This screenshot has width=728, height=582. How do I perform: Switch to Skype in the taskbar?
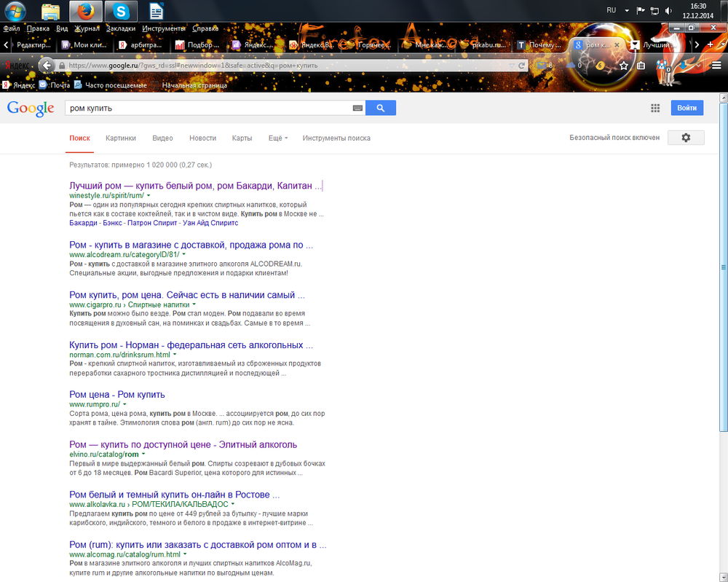click(121, 11)
